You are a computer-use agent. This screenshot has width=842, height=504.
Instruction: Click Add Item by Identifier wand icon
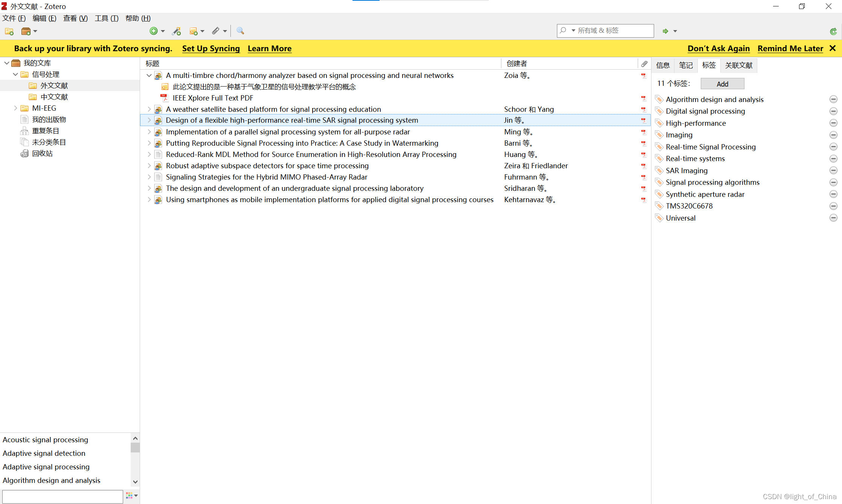[x=176, y=31]
